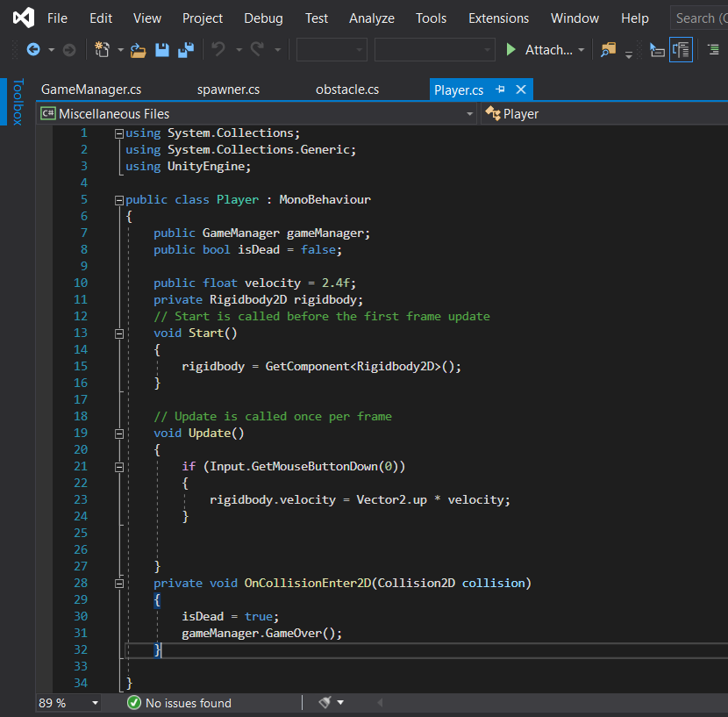The width and height of the screenshot is (728, 717).
Task: Open the Toolbox side panel
Action: pyautogui.click(x=17, y=103)
